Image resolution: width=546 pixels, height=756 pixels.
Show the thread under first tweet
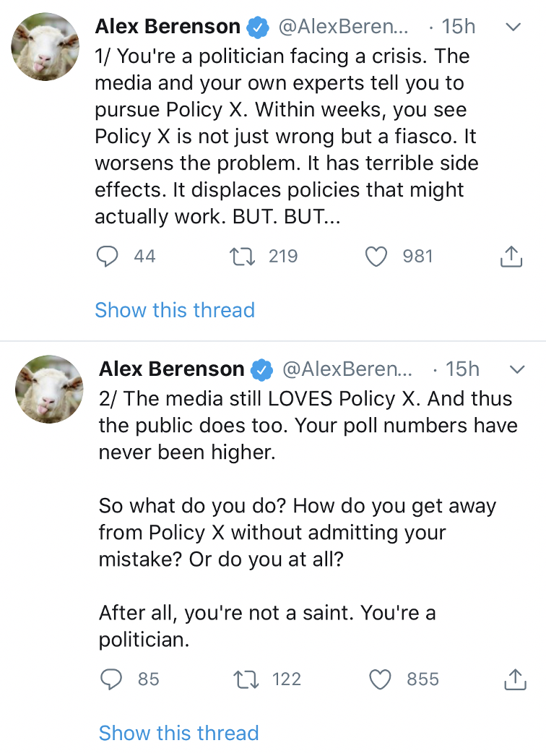[x=175, y=310]
